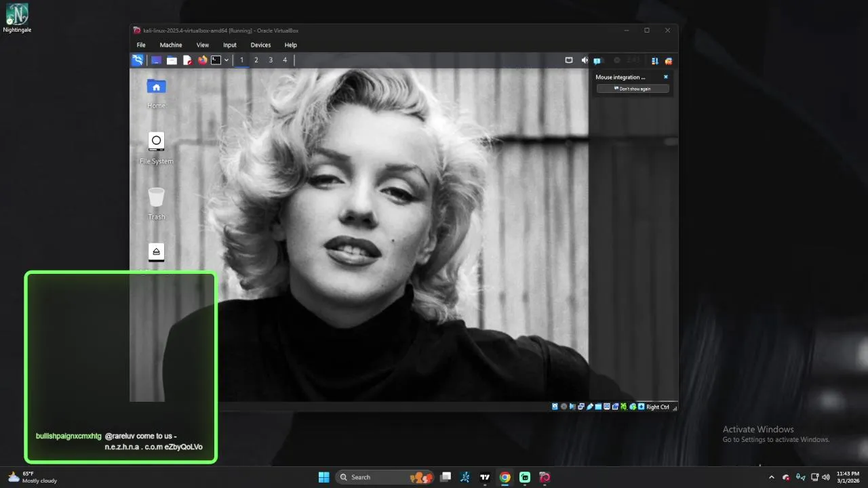
Task: Open the View menu in VirtualBox
Action: click(203, 45)
